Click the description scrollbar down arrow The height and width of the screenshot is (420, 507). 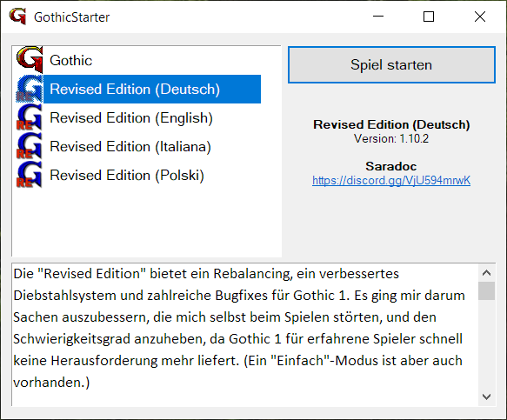coord(486,397)
